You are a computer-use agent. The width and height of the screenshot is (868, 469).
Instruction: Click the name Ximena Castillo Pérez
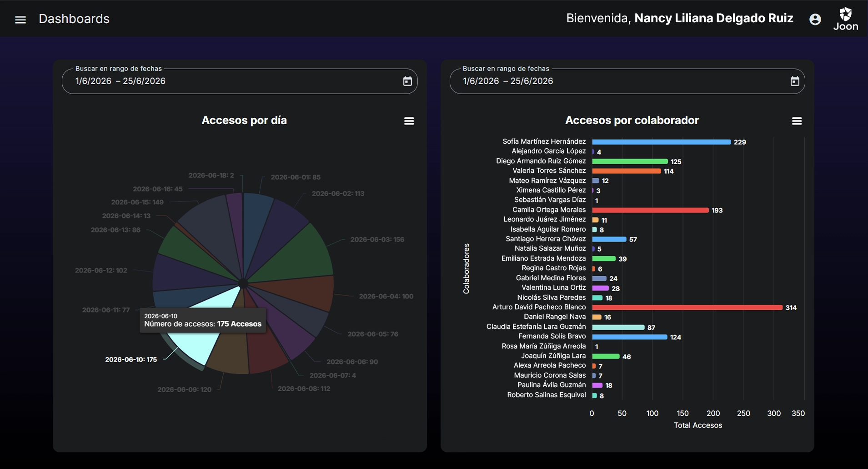tap(551, 190)
